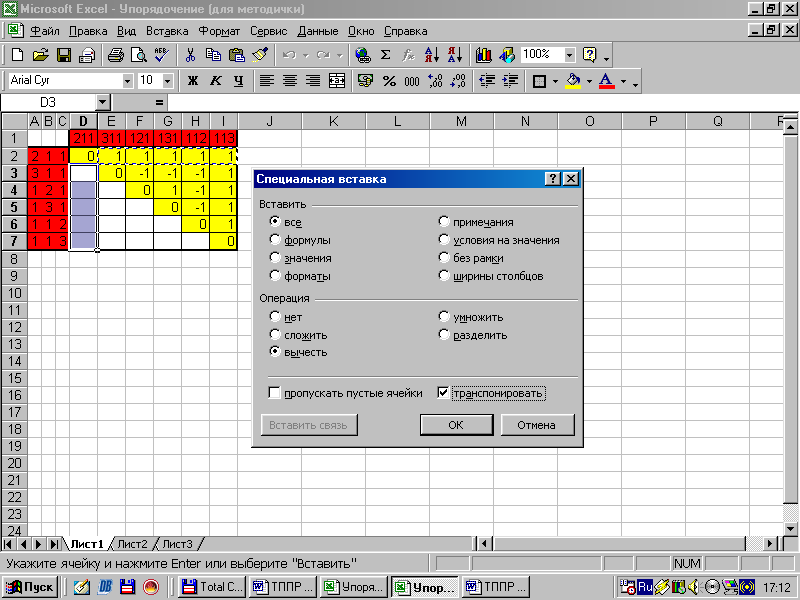Screen dimensions: 800x600
Task: Cut selection with scissors icon
Action: 190,55
